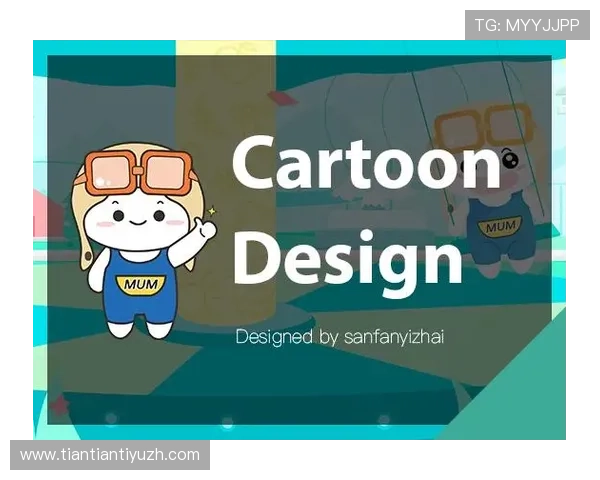Click the left cartoon character's smiling face
The width and height of the screenshot is (600, 480).
pos(138,218)
